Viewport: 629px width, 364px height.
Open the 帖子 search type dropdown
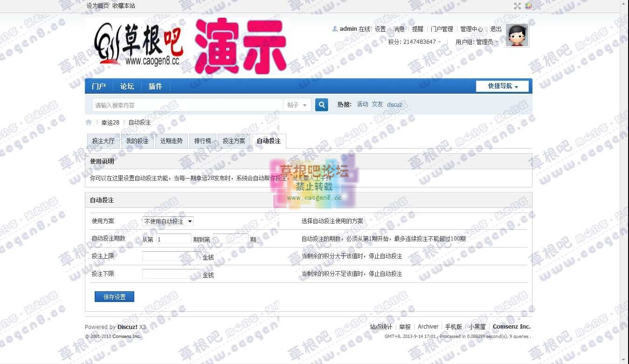pyautogui.click(x=297, y=104)
